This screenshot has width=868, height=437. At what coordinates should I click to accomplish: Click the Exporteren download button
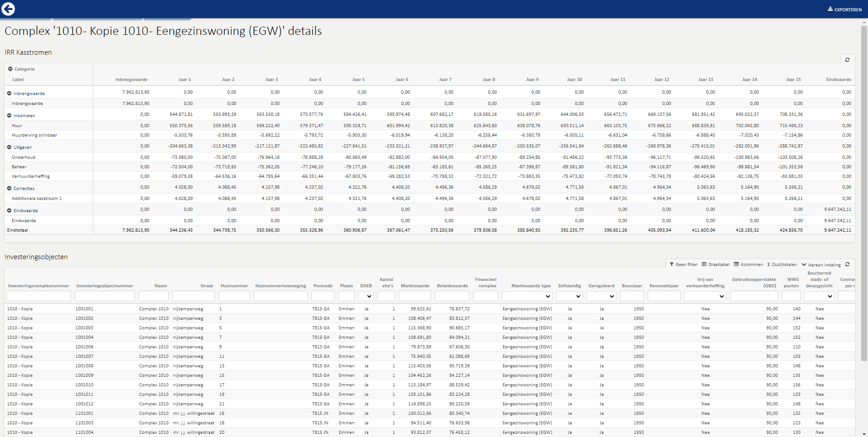pos(844,9)
